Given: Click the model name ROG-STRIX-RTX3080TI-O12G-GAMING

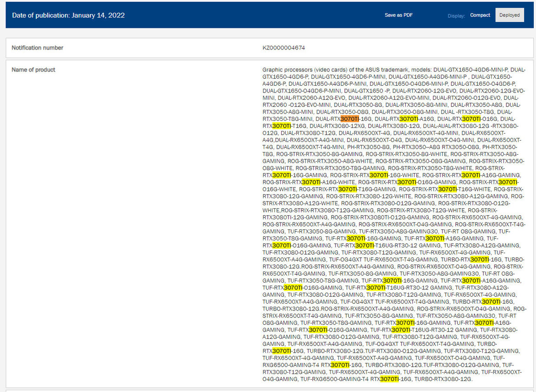Looking at the screenshot, I should coord(380,218).
